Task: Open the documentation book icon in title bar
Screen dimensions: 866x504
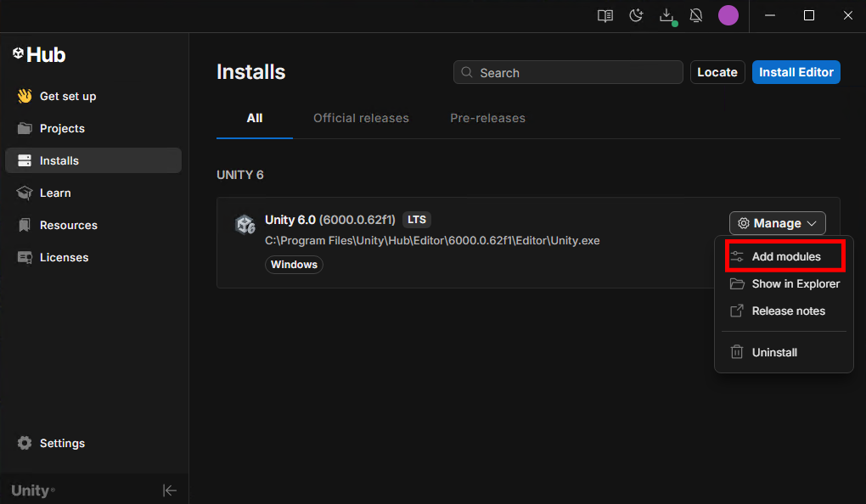Action: click(x=605, y=15)
